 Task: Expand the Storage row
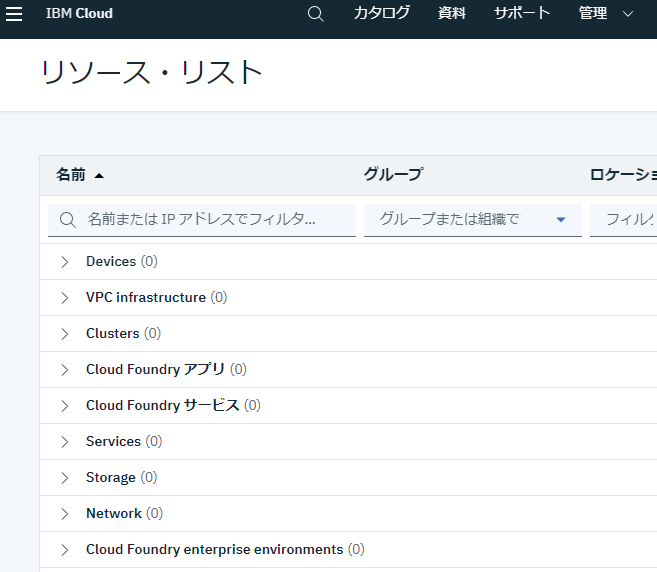65,478
